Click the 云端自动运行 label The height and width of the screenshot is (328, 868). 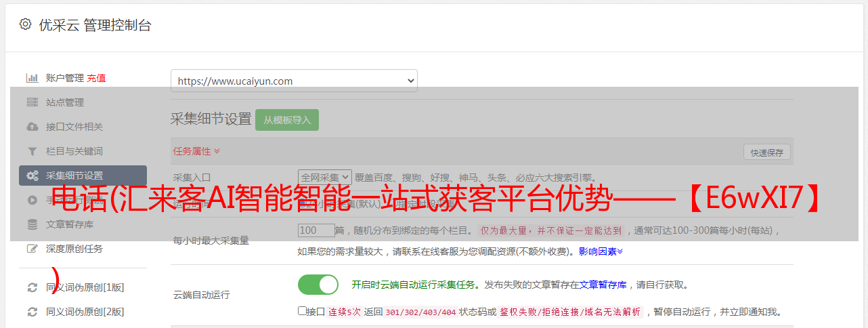click(x=202, y=295)
